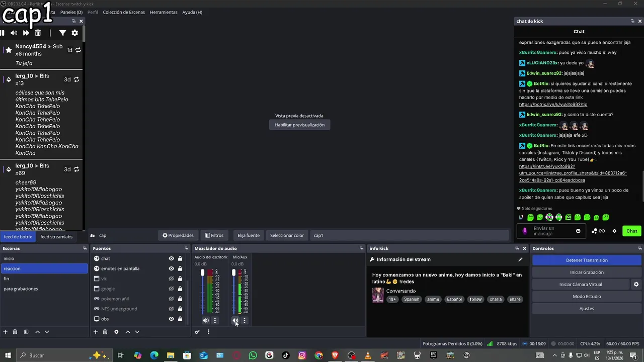The image size is (644, 362).
Task: Click the Elija fuente button
Action: pyautogui.click(x=249, y=235)
